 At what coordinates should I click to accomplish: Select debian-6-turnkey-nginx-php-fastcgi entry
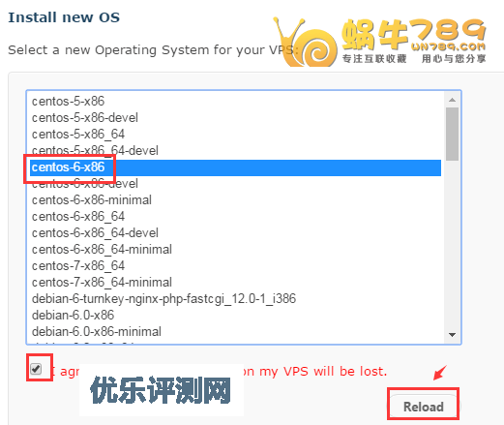coord(235,299)
